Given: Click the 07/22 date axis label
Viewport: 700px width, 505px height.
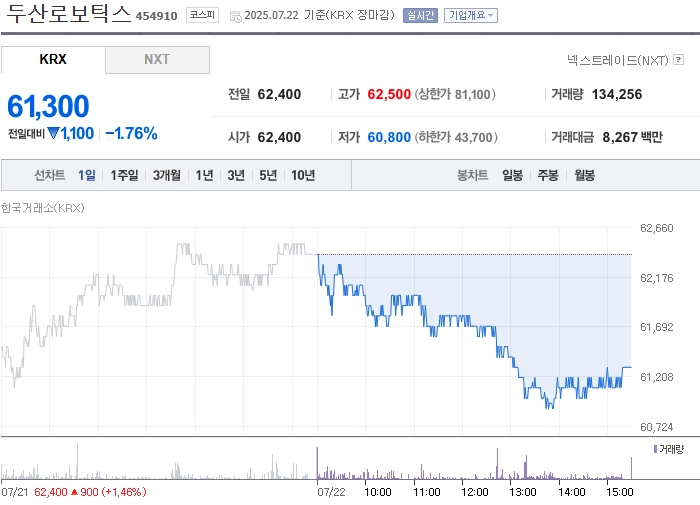Looking at the screenshot, I should (x=331, y=492).
